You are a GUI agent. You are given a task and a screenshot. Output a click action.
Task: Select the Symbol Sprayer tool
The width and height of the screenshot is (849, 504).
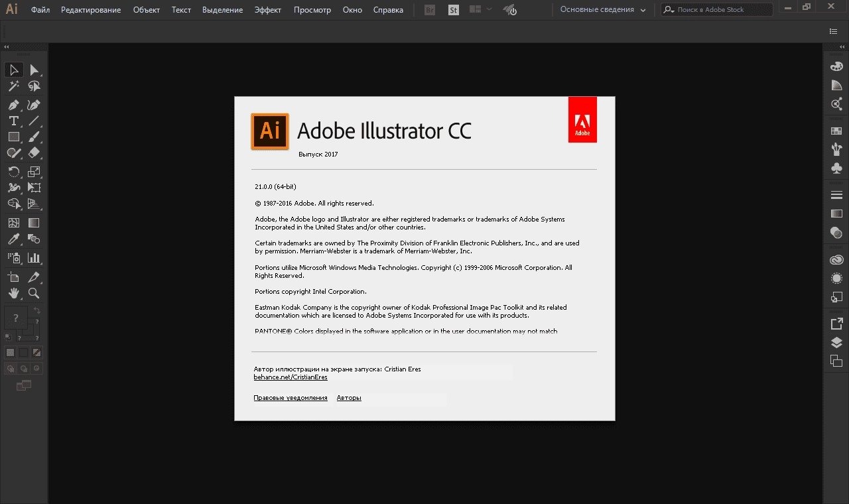13,258
